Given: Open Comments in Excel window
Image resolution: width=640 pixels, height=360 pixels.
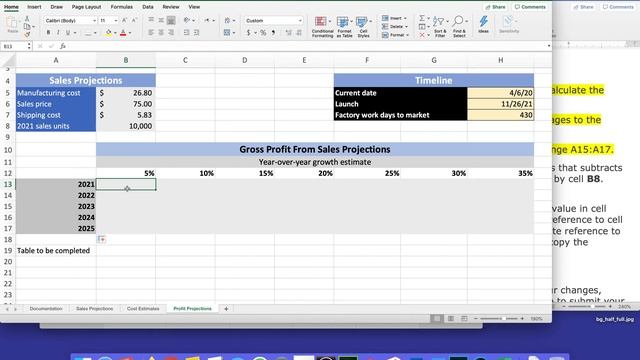Looking at the screenshot, I should pyautogui.click(x=530, y=7).
